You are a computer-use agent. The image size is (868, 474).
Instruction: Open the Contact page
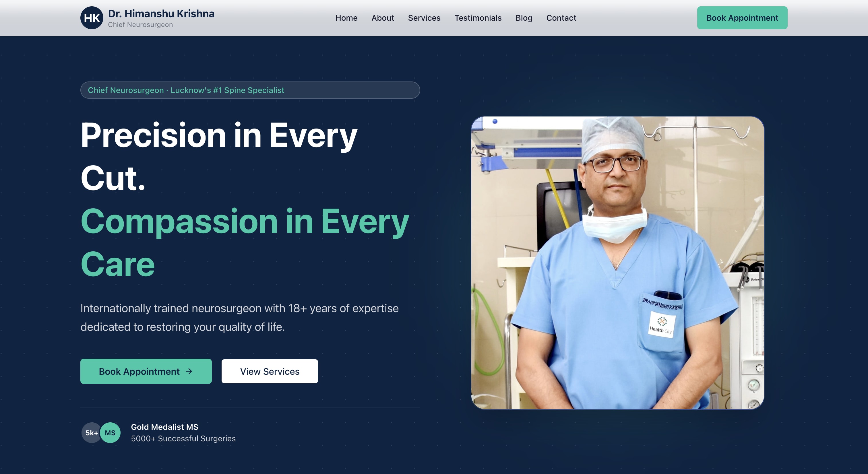click(x=561, y=18)
